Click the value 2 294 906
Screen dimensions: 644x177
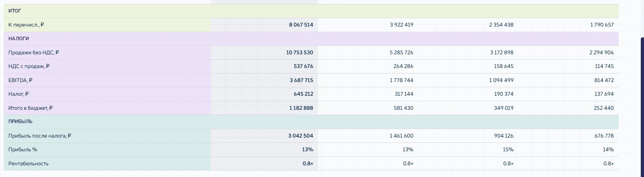(602, 53)
